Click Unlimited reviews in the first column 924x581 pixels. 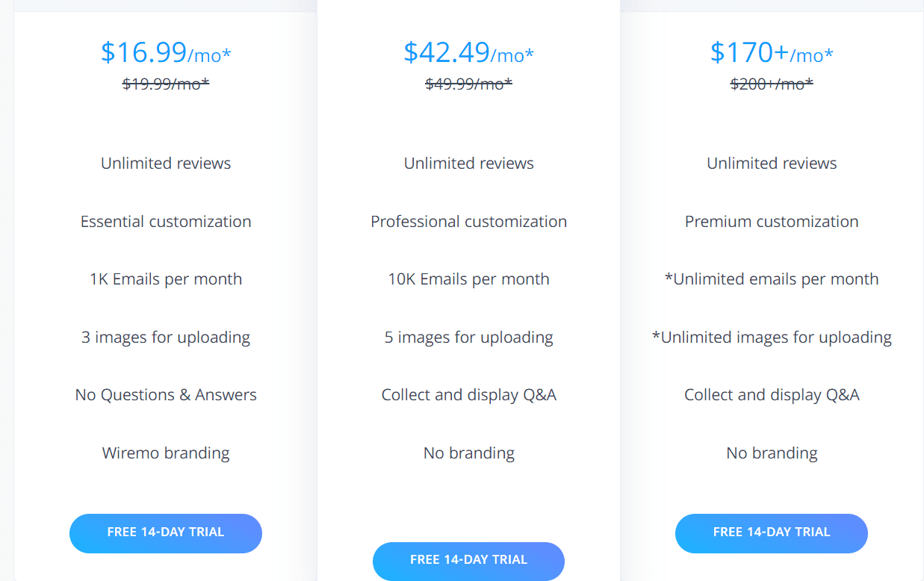165,163
